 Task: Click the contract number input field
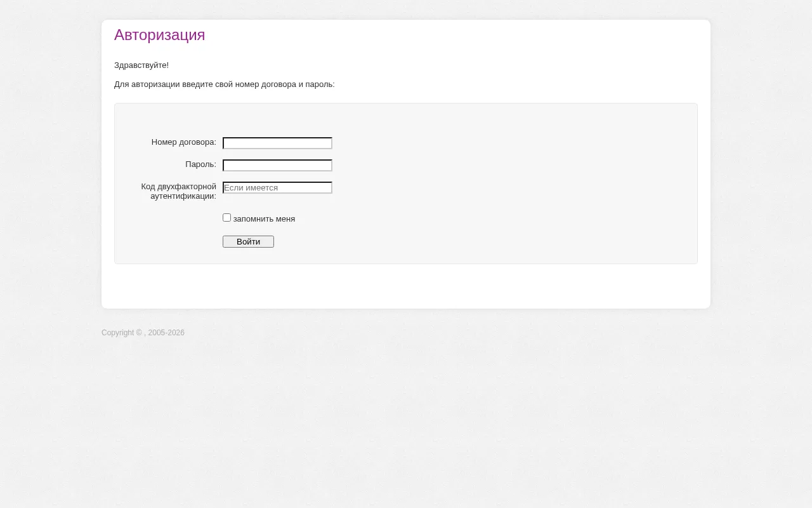pyautogui.click(x=277, y=143)
